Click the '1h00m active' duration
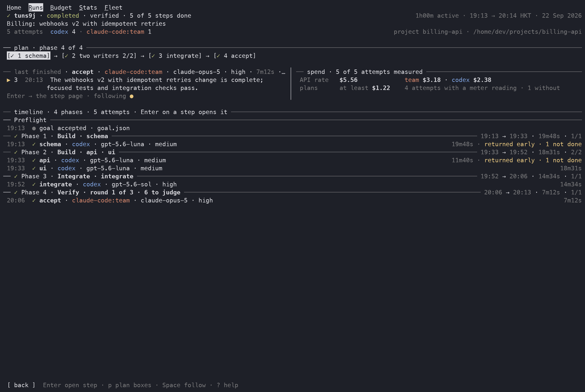The height and width of the screenshot is (392, 585). 437,15
